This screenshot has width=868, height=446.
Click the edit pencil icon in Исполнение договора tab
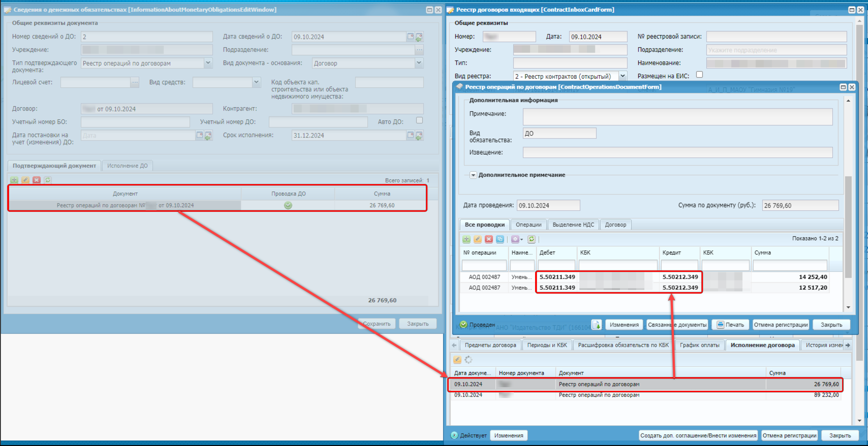coord(457,360)
